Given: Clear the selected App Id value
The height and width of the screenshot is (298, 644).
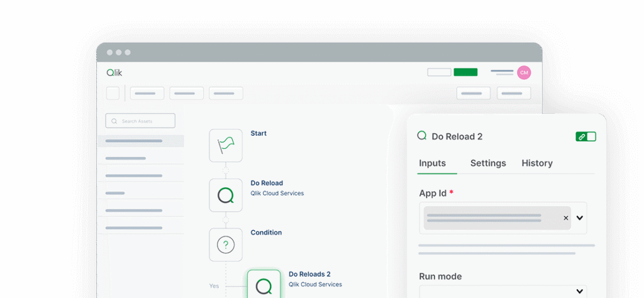Looking at the screenshot, I should 565,218.
